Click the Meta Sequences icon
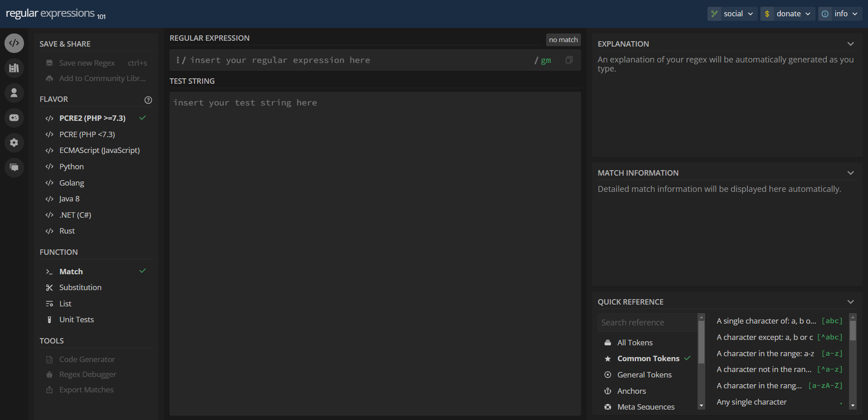Image resolution: width=868 pixels, height=420 pixels. coord(608,407)
